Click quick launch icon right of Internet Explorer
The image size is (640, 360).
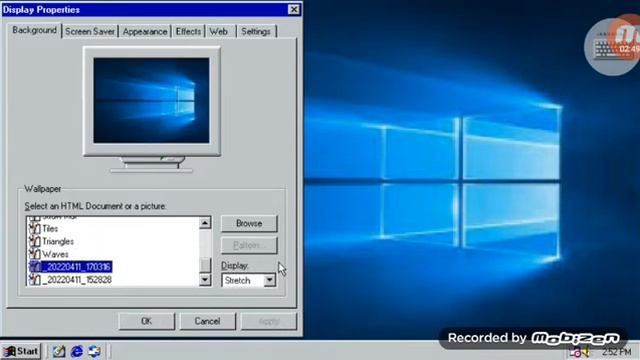94,351
